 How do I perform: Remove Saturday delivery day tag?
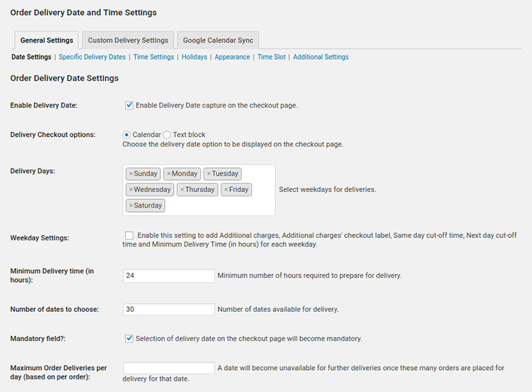(131, 206)
